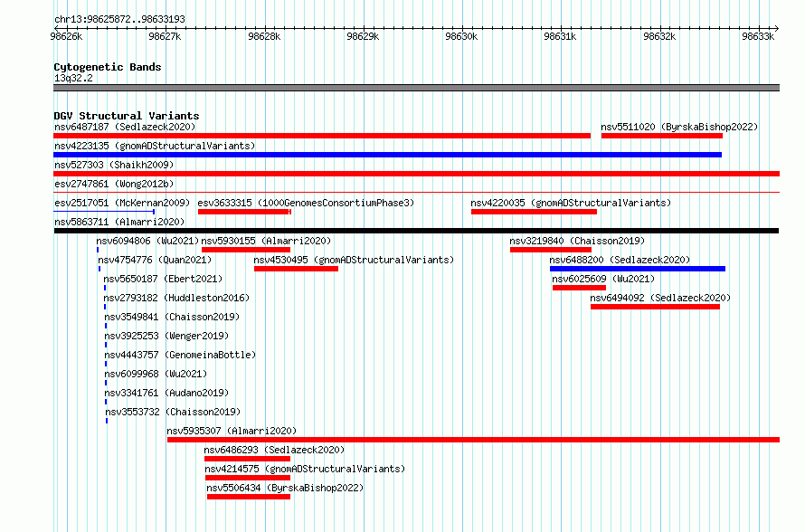Select the 13q32.2 band label
This screenshot has width=805, height=532.
coord(73,78)
